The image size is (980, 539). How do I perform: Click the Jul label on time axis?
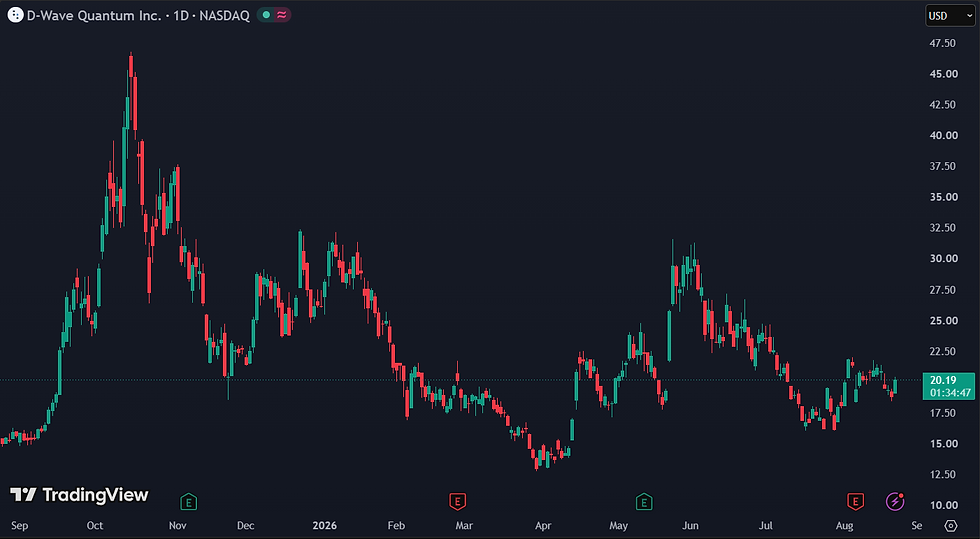point(766,525)
